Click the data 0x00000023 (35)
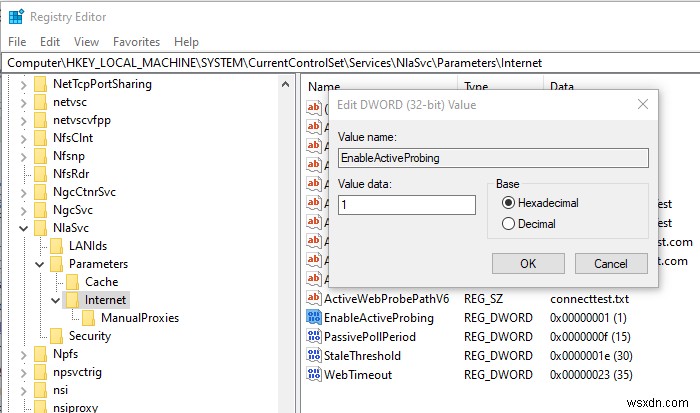700x413 pixels. click(x=591, y=375)
